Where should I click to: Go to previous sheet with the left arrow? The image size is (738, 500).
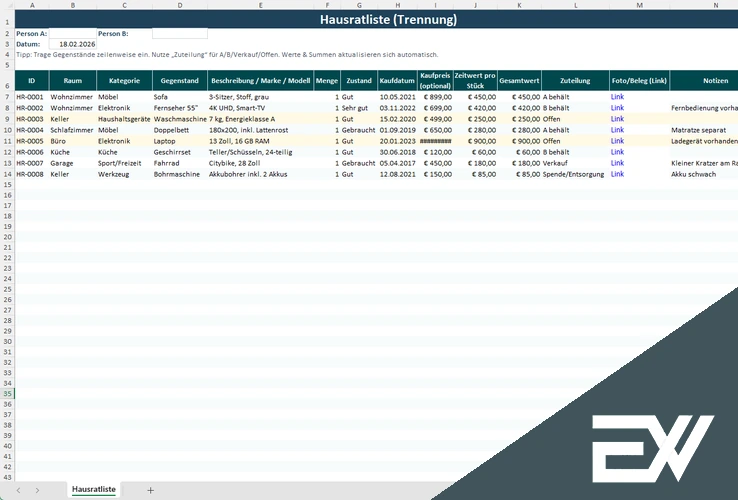point(18,490)
